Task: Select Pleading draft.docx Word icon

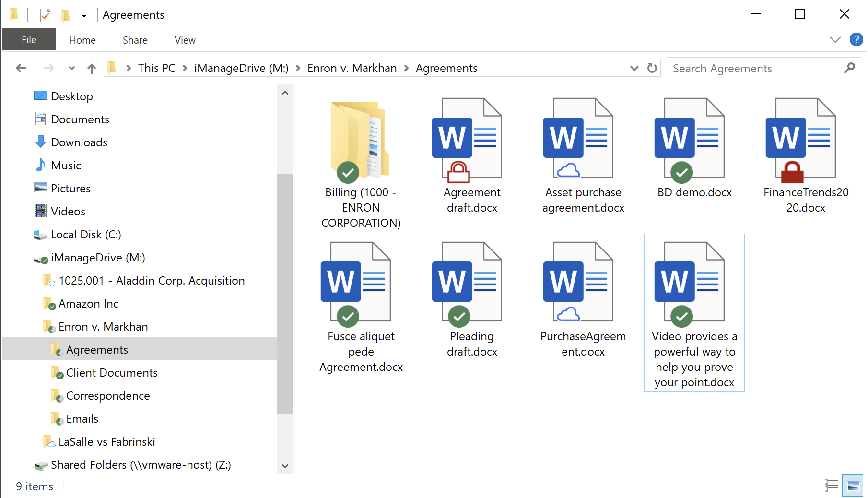Action: tap(467, 284)
